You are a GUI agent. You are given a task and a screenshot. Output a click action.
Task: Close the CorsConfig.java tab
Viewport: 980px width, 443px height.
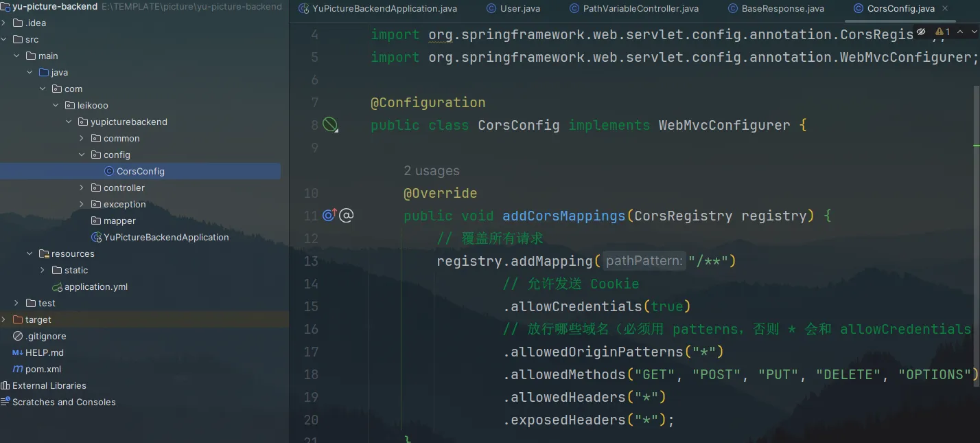click(x=946, y=9)
